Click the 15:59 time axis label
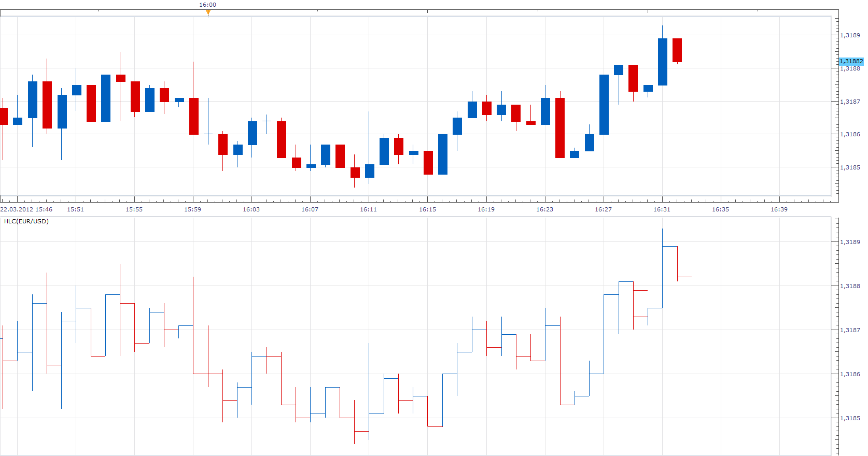 (x=192, y=209)
